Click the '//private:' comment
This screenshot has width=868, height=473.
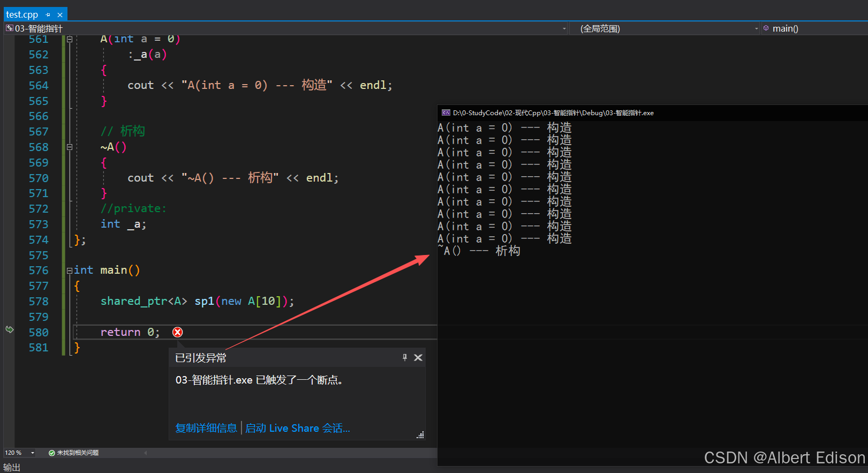pyautogui.click(x=133, y=208)
